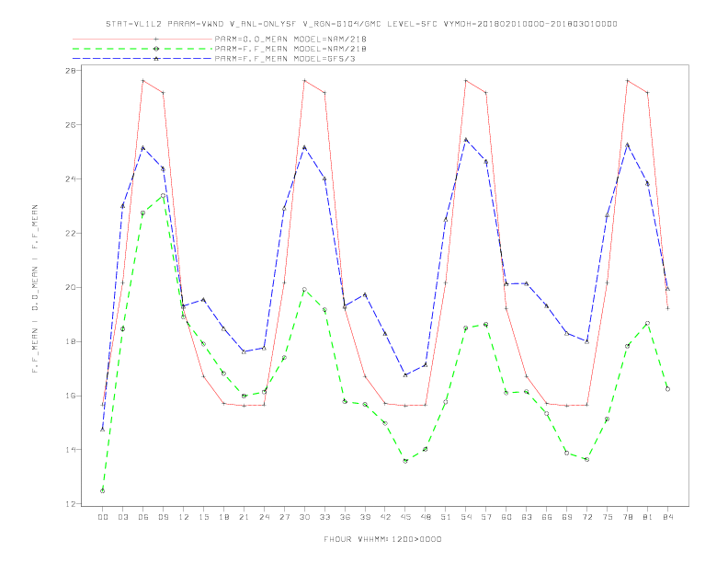728x563 pixels.
Task: Click the green dashed legend line sample
Action: [142, 49]
